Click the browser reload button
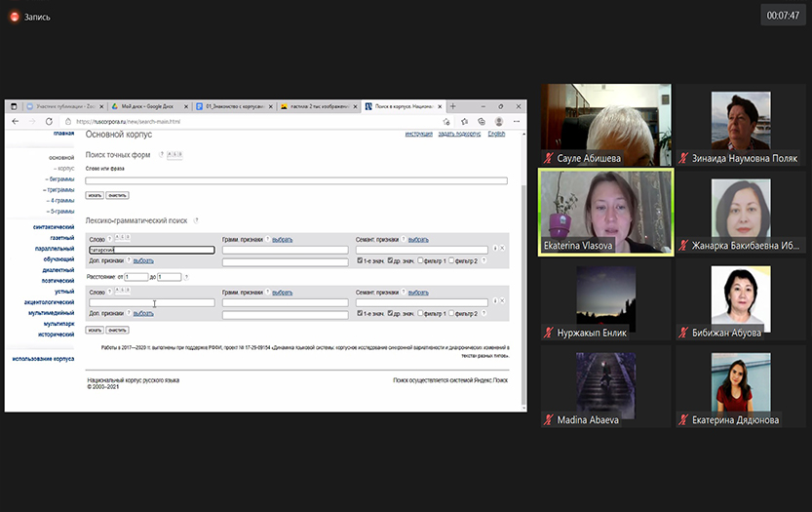812x512 pixels. (x=50, y=121)
